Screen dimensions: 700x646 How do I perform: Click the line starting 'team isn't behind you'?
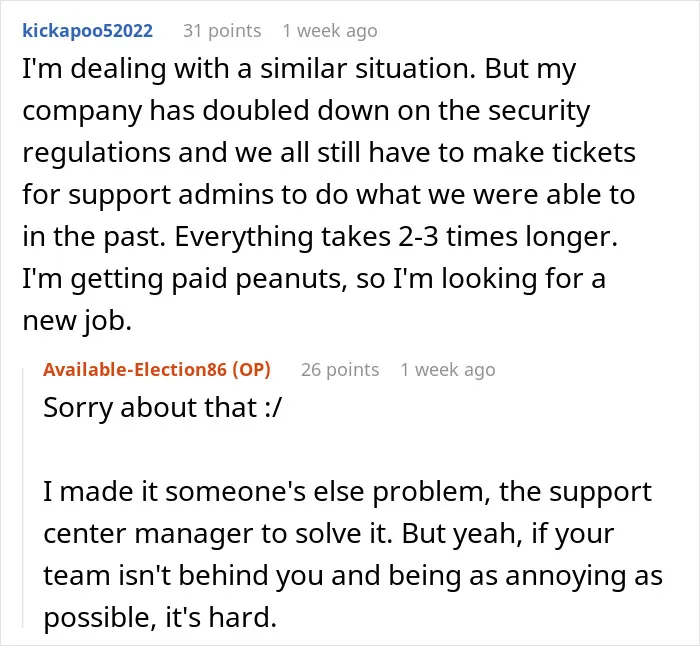pyautogui.click(x=353, y=576)
